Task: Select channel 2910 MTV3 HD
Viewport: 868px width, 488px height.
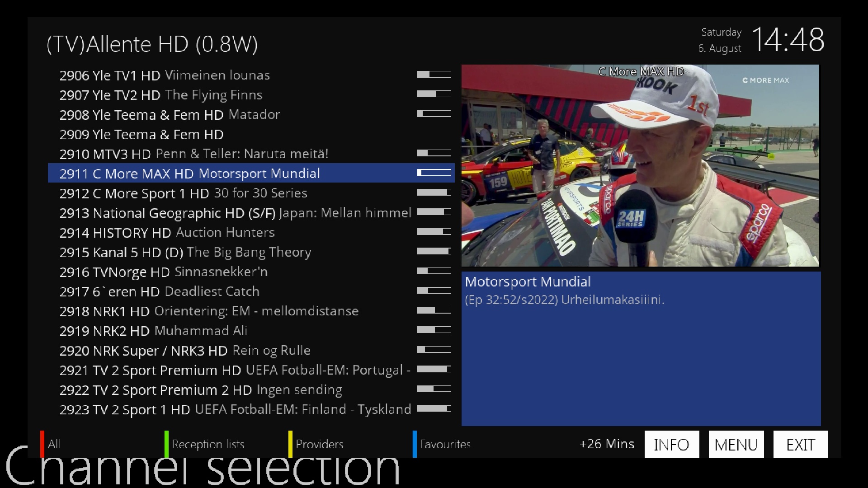Action: click(x=251, y=154)
